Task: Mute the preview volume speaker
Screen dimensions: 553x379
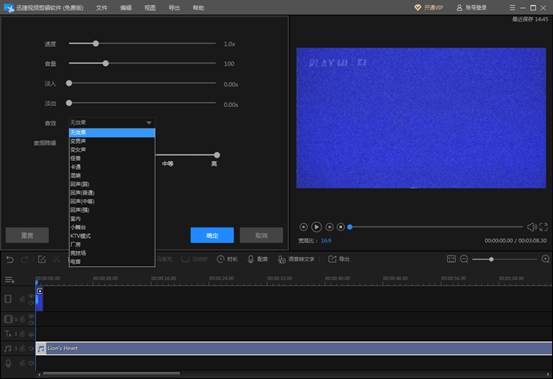Action: click(x=531, y=227)
